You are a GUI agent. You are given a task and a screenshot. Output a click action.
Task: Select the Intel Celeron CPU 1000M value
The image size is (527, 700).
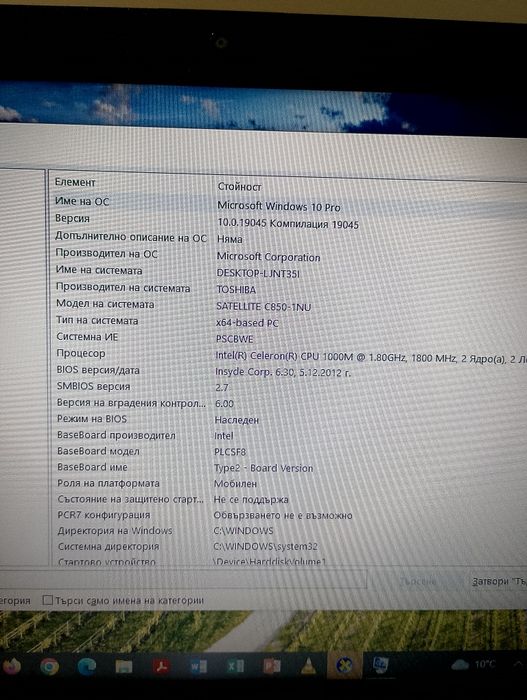pos(371,357)
